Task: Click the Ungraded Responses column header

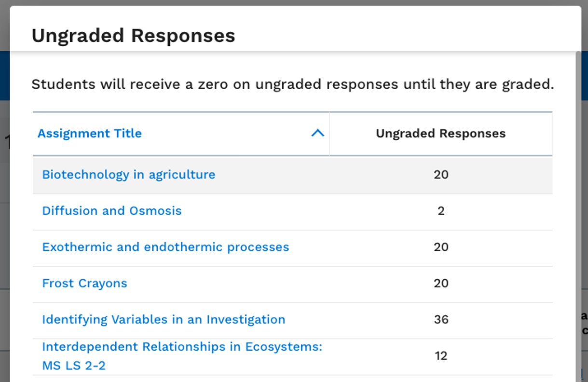Action: [440, 134]
